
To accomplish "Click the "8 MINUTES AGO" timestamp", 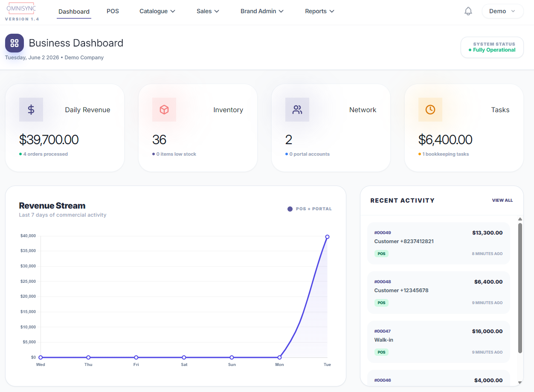I will click(x=487, y=254).
